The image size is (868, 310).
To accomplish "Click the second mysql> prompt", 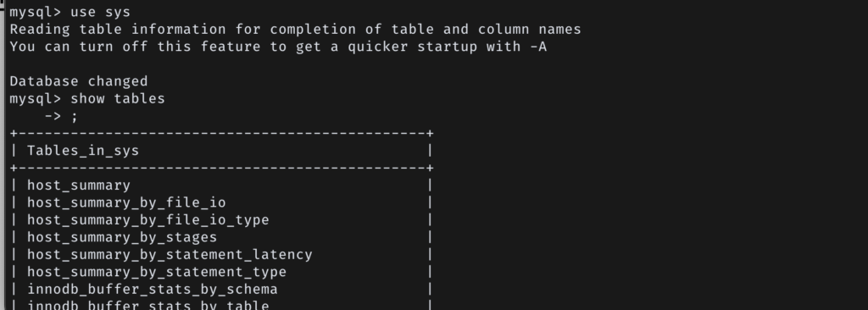I will tap(36, 98).
